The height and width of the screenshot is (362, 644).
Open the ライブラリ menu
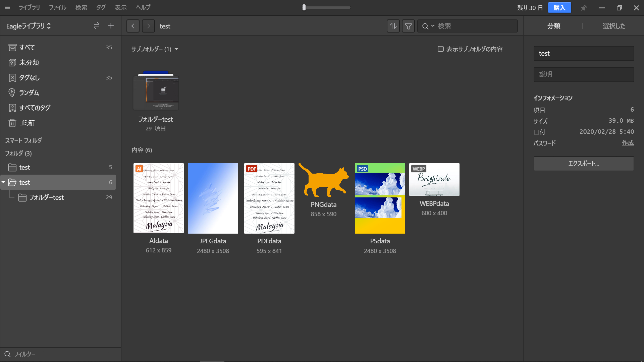(x=29, y=7)
